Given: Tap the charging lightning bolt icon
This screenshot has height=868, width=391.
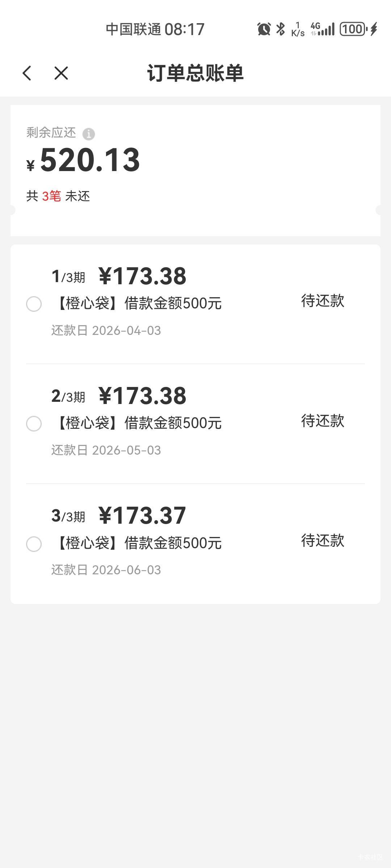Looking at the screenshot, I should (x=374, y=29).
